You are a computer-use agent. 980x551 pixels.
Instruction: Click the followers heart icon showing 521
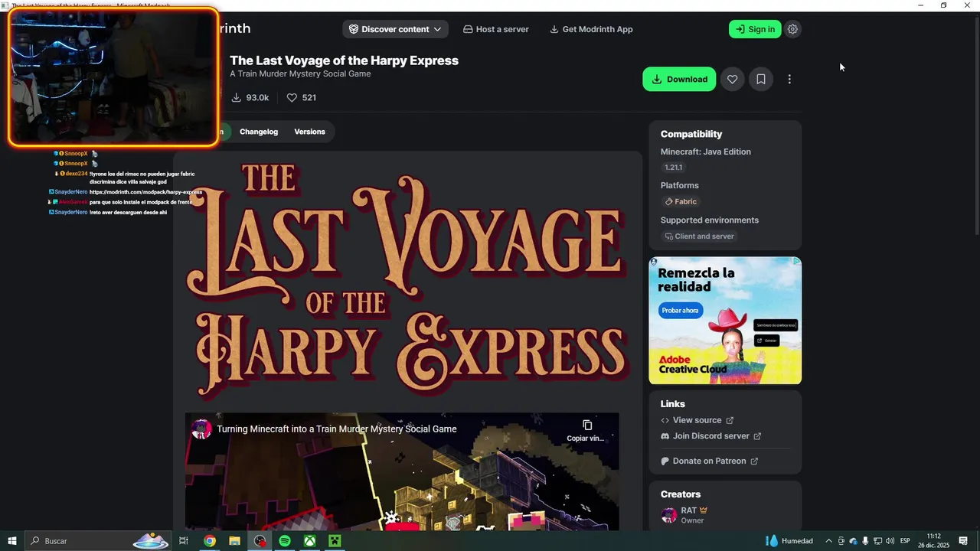click(292, 98)
